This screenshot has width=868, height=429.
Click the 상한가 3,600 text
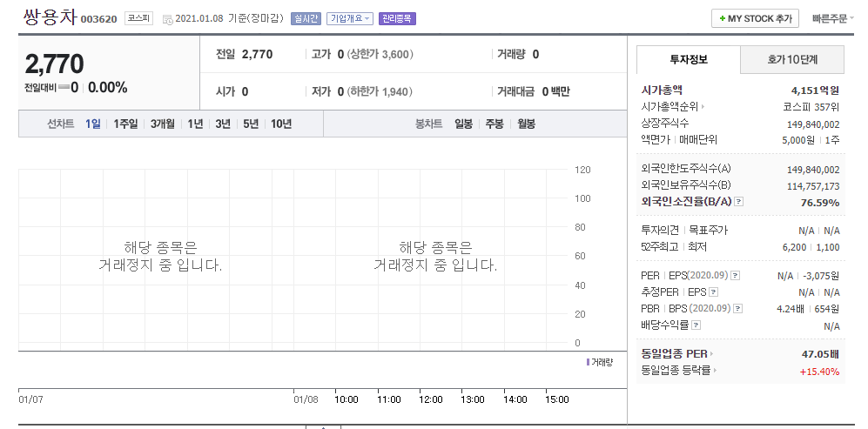[x=380, y=54]
